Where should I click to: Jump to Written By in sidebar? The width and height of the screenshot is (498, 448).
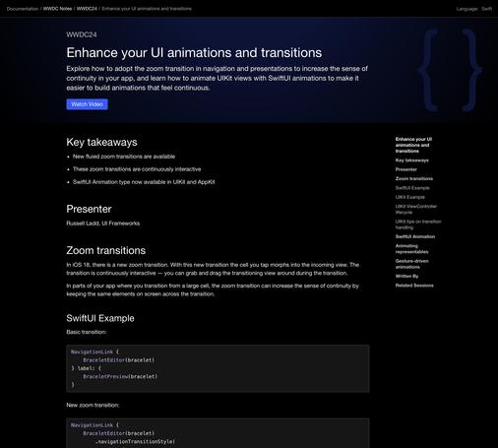click(x=406, y=277)
